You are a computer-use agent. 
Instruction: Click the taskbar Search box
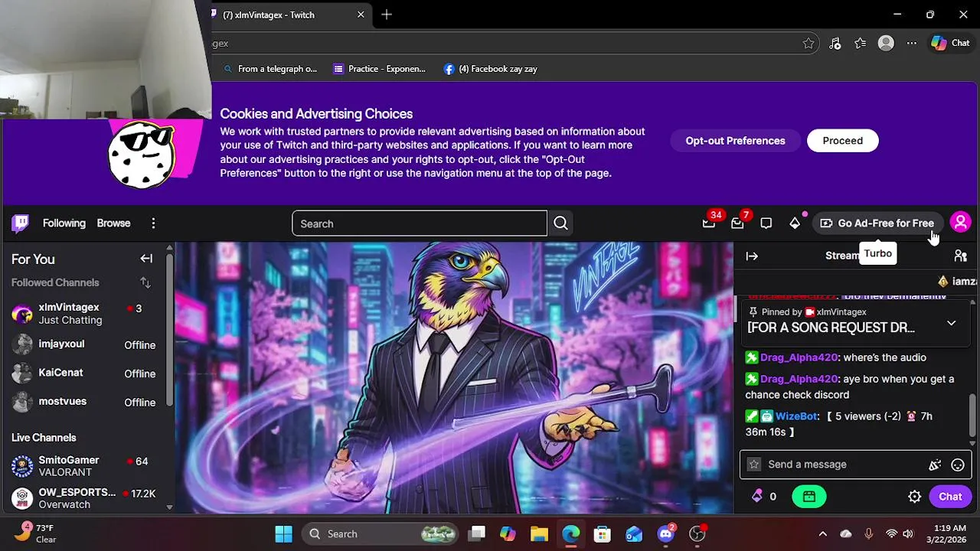pos(379,533)
